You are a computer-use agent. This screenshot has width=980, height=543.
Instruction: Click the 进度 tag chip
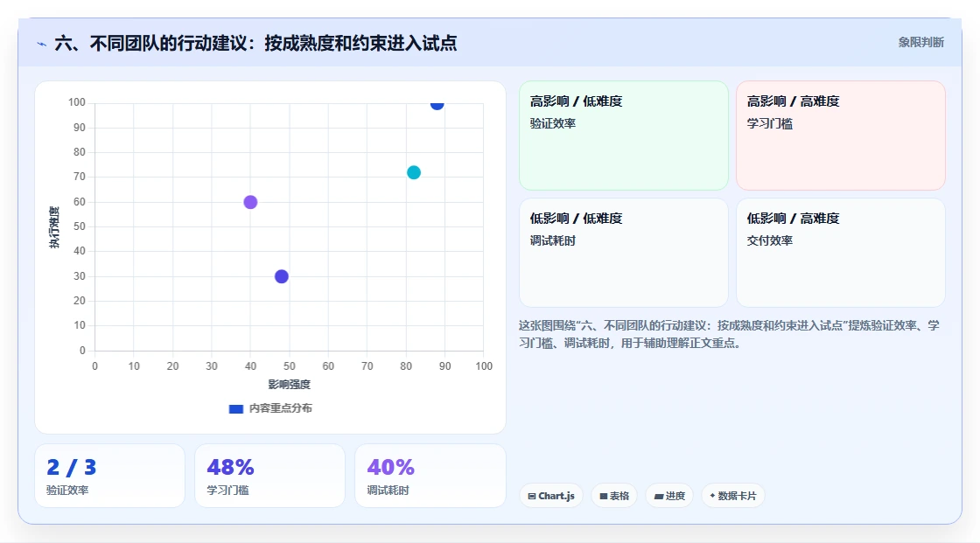tap(669, 496)
